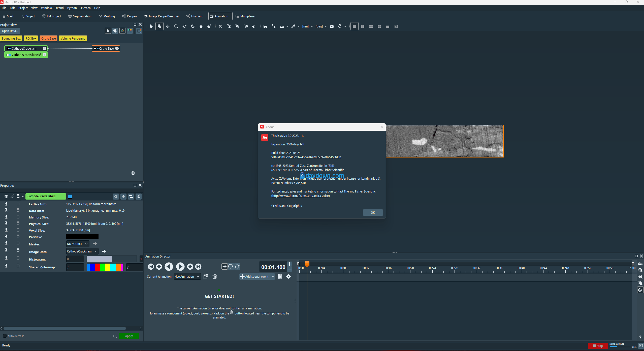Expand the Image Data CathodeCracks.am dropdown
This screenshot has width=644, height=351.
[x=82, y=251]
